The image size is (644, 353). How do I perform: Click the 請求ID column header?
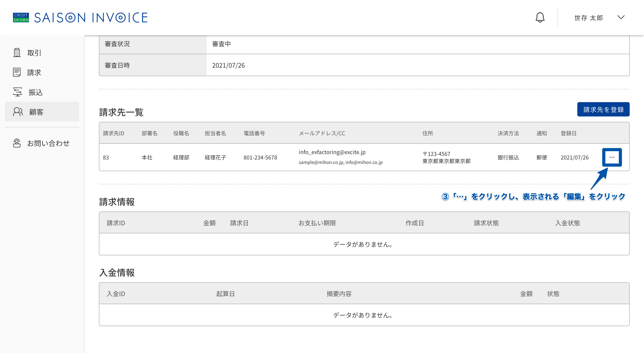[x=116, y=223]
